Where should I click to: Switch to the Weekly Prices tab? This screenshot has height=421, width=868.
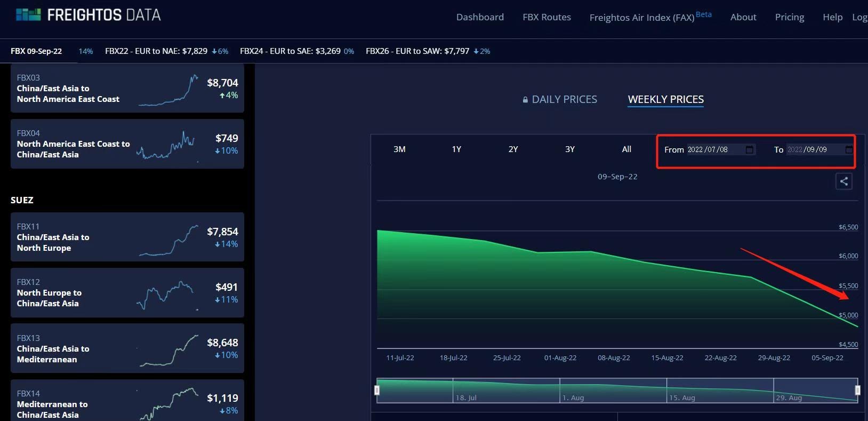point(666,99)
